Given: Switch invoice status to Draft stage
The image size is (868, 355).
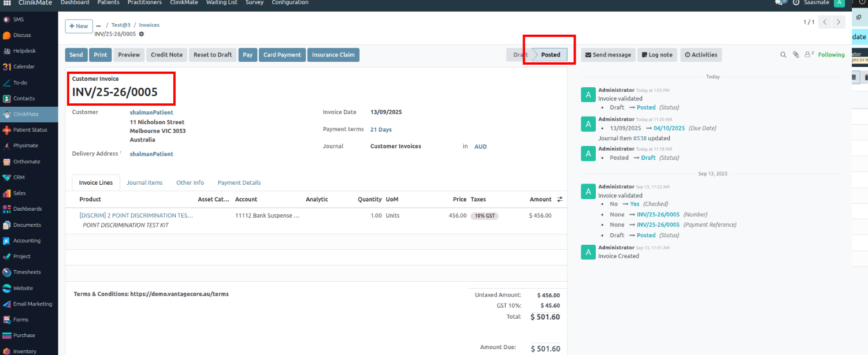Looking at the screenshot, I should [x=520, y=55].
